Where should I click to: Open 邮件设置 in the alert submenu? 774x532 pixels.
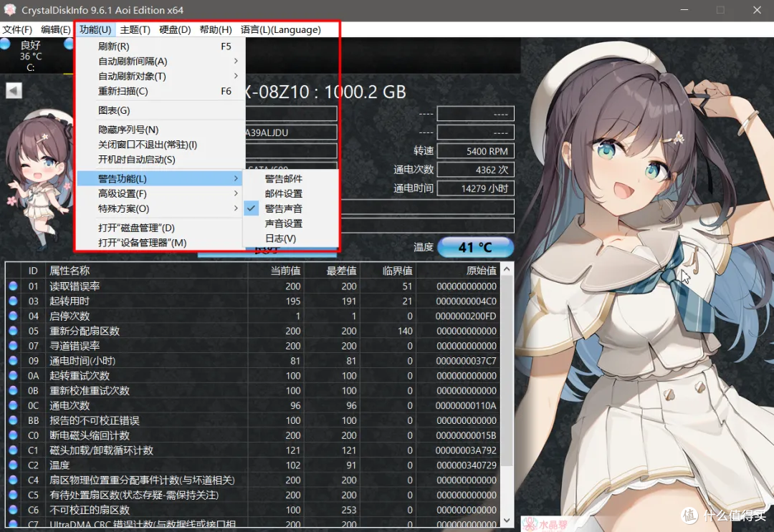pos(291,194)
